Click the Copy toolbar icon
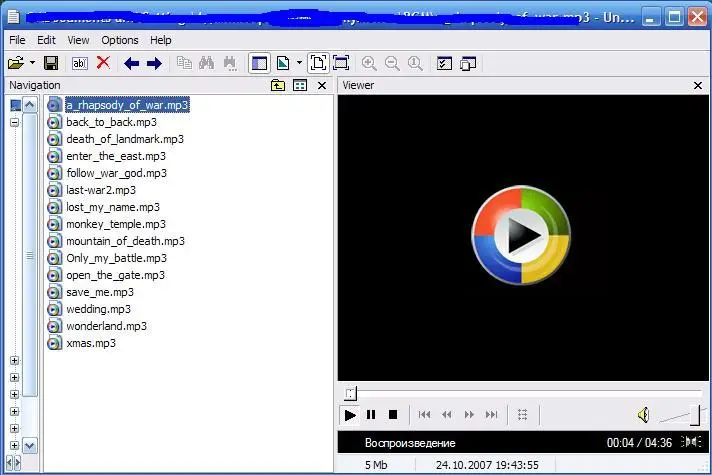The width and height of the screenshot is (712, 475). tap(184, 63)
